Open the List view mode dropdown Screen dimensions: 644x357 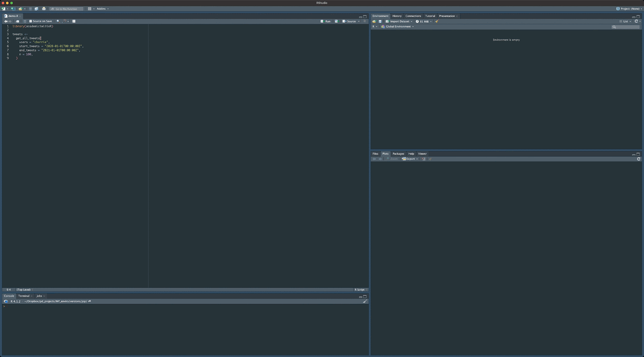(625, 22)
